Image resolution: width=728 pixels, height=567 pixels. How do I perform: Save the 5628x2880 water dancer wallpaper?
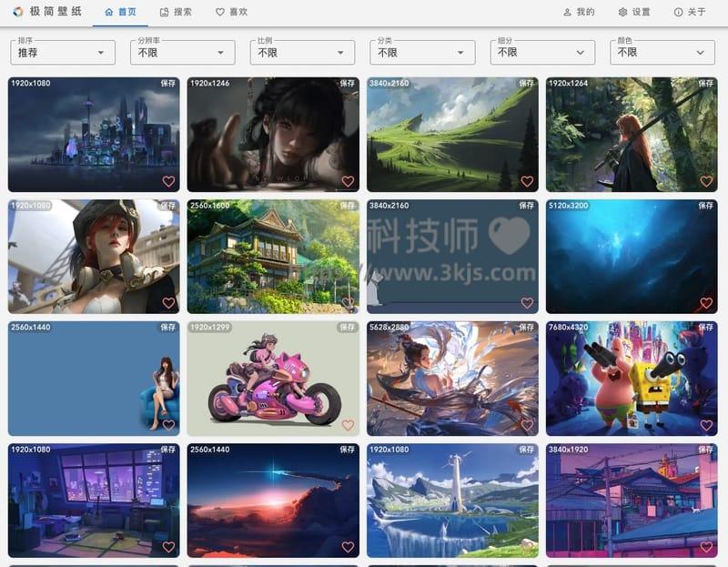(x=527, y=327)
